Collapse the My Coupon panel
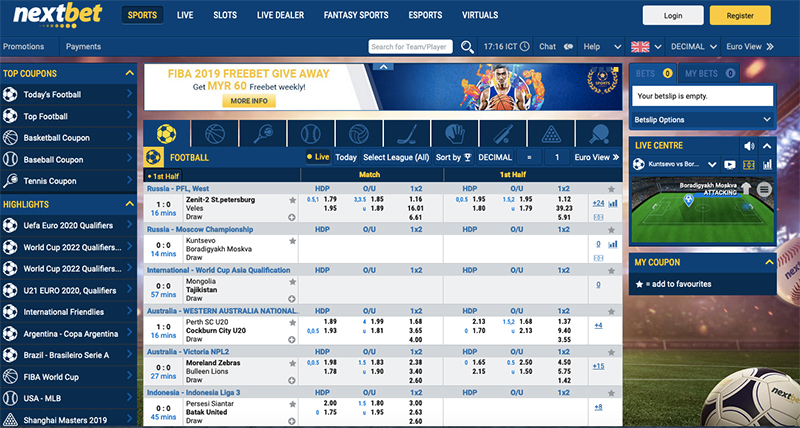The image size is (800, 428). point(769,262)
